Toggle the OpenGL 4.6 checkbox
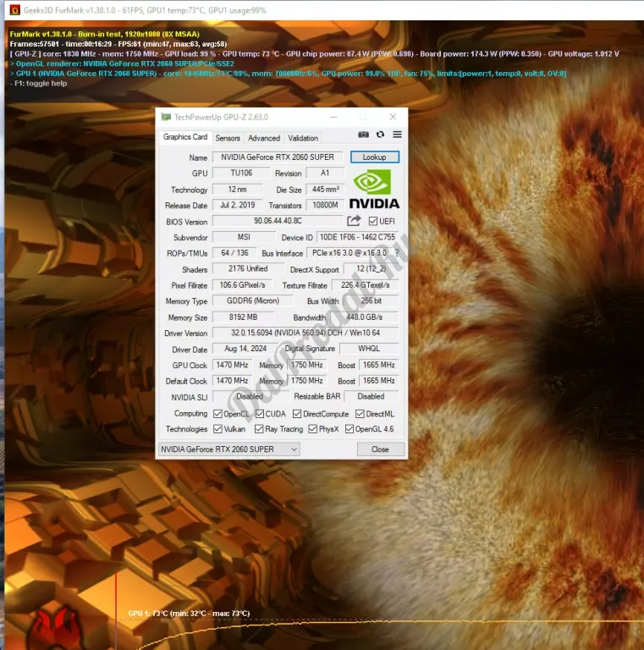This screenshot has width=644, height=650. [350, 429]
